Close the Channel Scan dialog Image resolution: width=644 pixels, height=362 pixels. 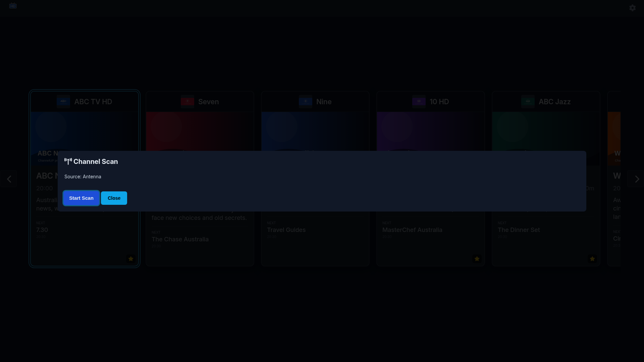114,198
